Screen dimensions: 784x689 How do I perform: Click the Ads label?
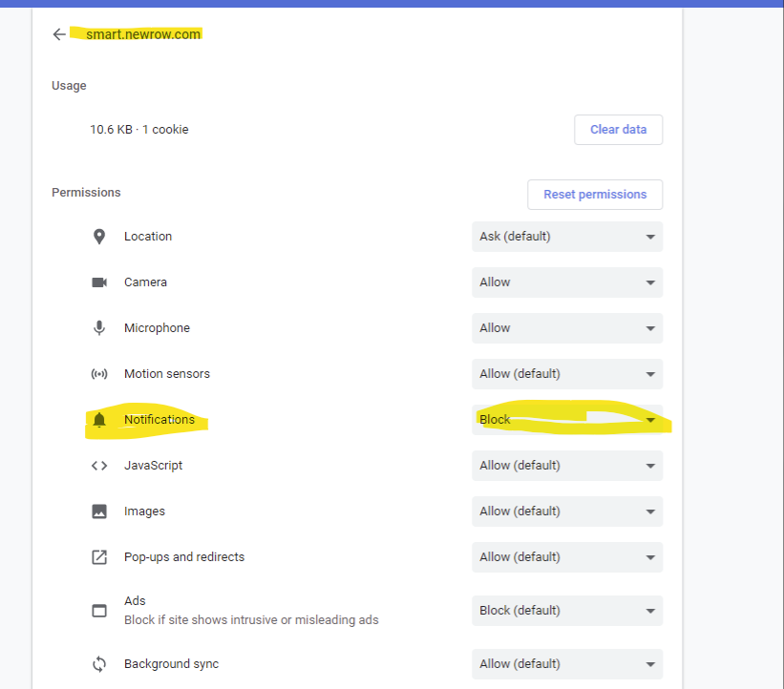tap(135, 601)
